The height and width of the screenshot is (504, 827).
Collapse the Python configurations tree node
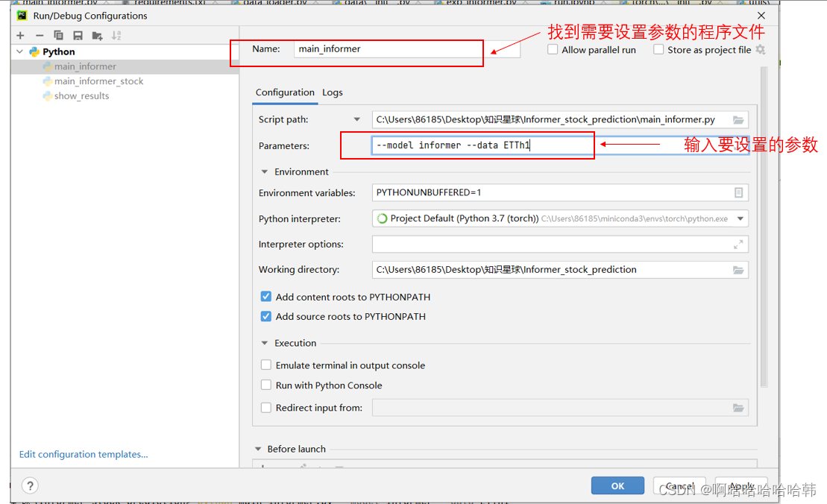[20, 51]
